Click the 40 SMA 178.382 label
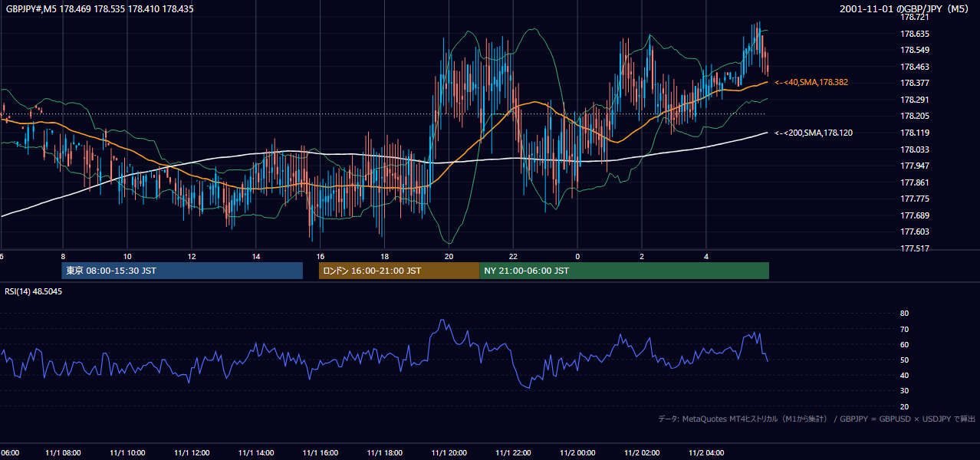 click(811, 82)
